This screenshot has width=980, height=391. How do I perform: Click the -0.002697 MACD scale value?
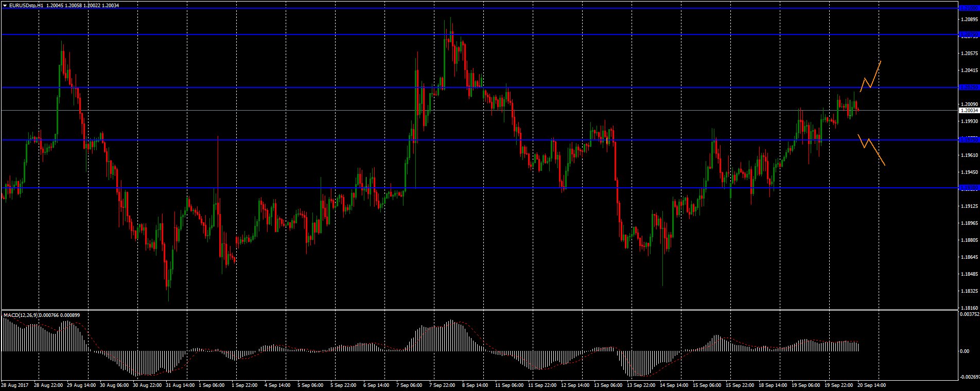pos(969,377)
